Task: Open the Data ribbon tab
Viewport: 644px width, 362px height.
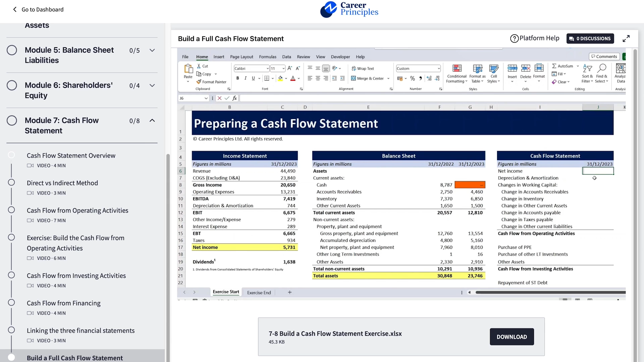Action: (286, 57)
